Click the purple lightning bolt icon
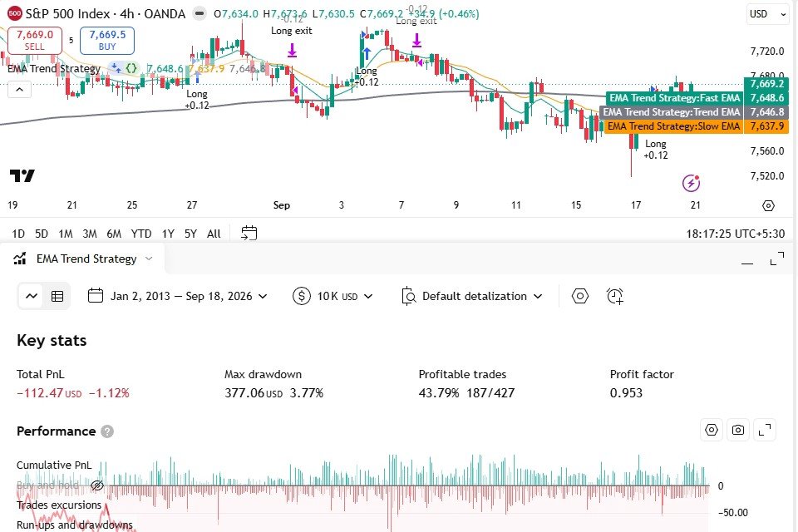 pyautogui.click(x=691, y=183)
